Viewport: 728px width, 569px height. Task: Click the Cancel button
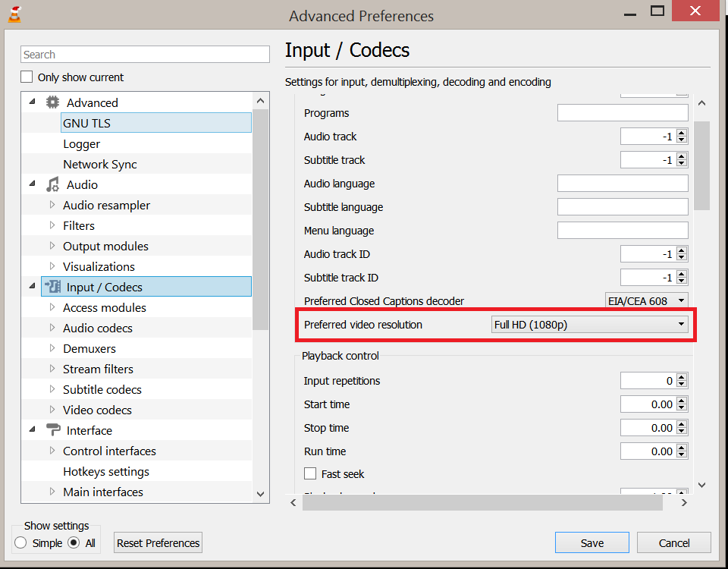tap(673, 542)
